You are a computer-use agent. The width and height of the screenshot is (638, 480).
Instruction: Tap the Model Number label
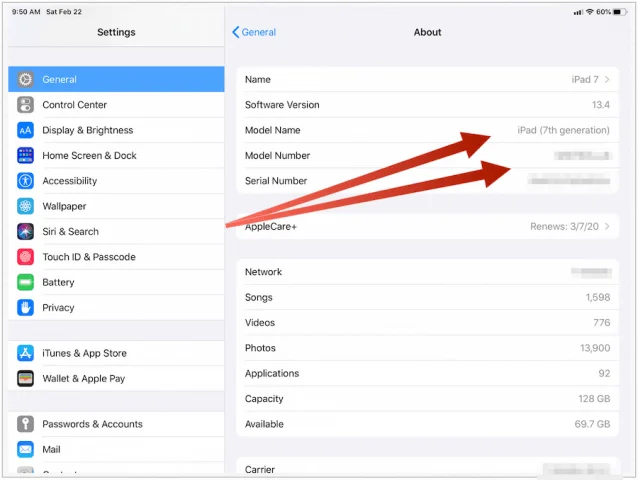pyautogui.click(x=277, y=155)
